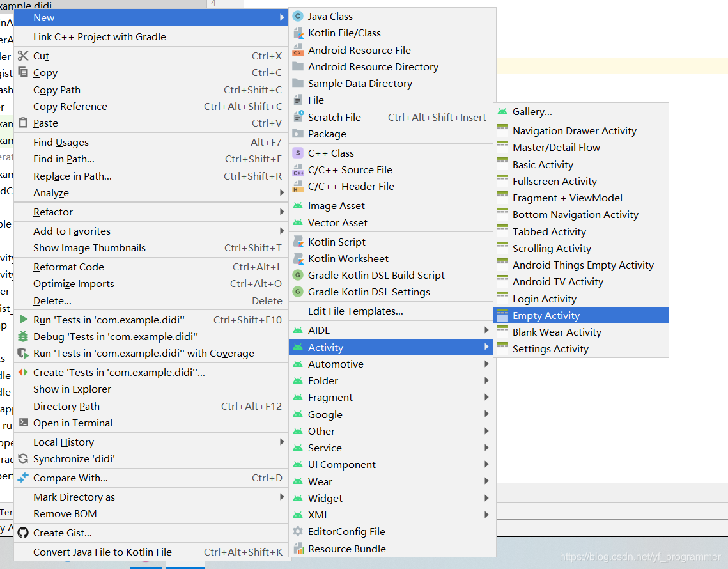Click the Paste clipboard icon
728x569 pixels.
(23, 123)
